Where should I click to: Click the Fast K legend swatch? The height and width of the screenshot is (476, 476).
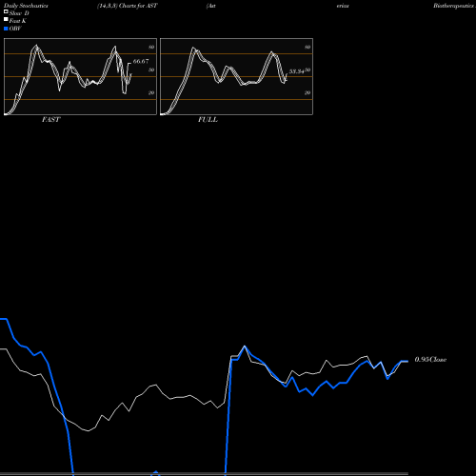tap(6, 19)
